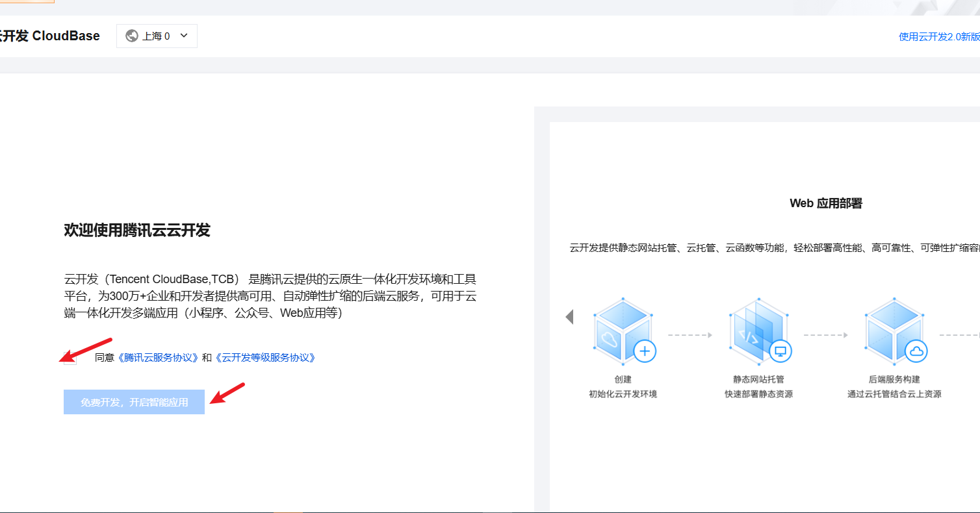The height and width of the screenshot is (513, 980).
Task: Open the 《腾讯云服务协议》 link
Action: click(x=158, y=358)
